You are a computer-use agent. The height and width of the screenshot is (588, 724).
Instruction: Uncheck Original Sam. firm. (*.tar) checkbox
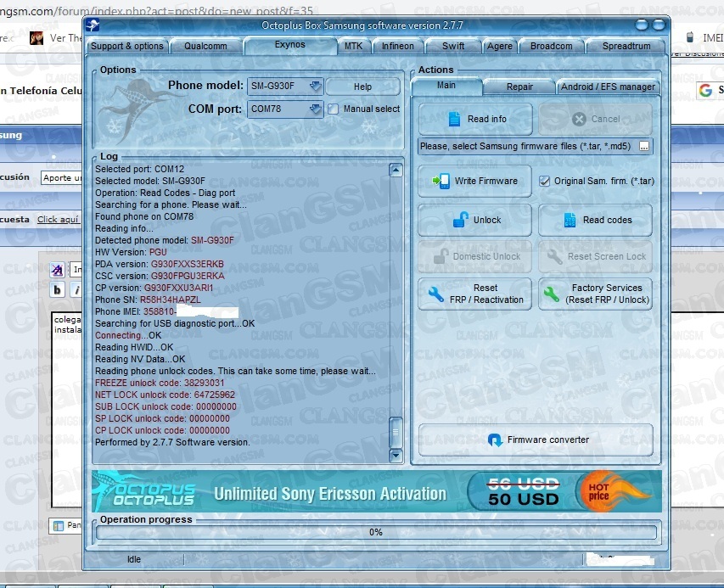click(544, 181)
